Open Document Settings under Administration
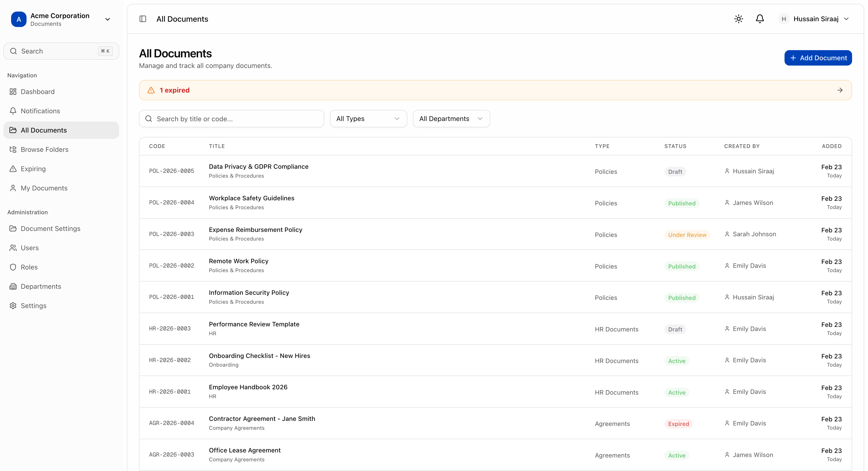 point(50,229)
